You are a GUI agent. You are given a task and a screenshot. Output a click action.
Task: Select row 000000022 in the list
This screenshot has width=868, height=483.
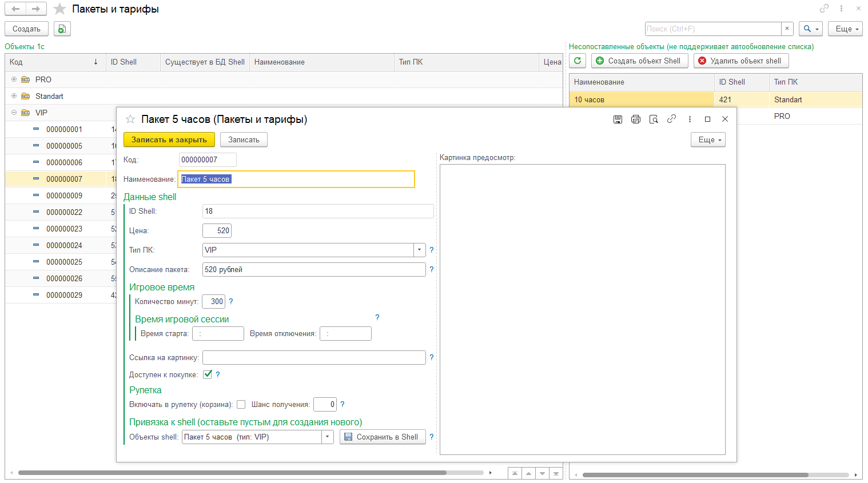point(61,212)
